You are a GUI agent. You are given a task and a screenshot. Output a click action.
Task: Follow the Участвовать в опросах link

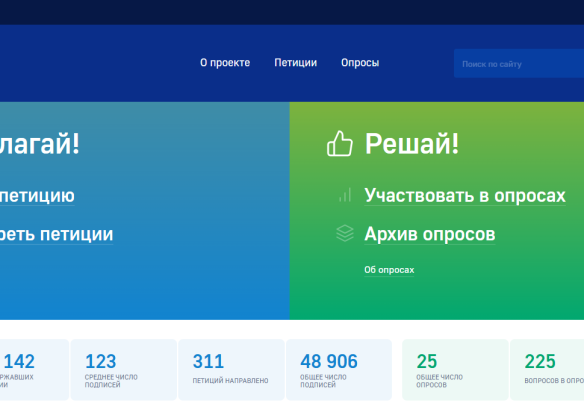tap(465, 196)
